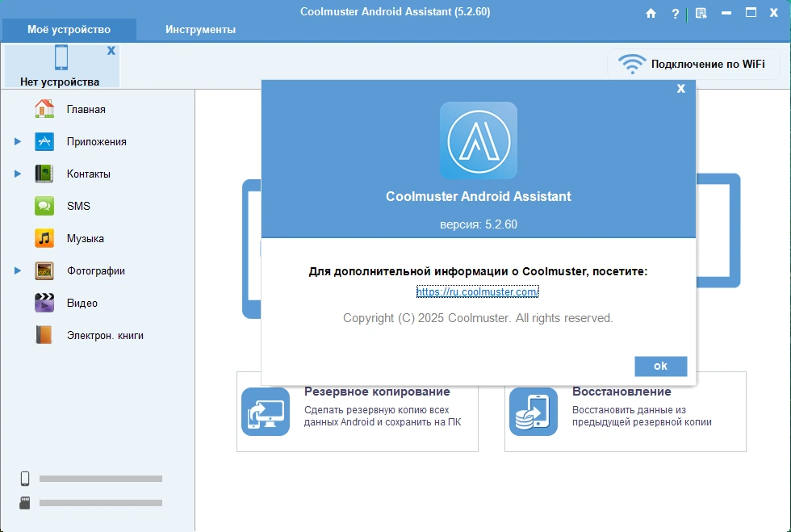Click the Резервное копирование backup icon
The width and height of the screenshot is (791, 532).
(x=266, y=412)
